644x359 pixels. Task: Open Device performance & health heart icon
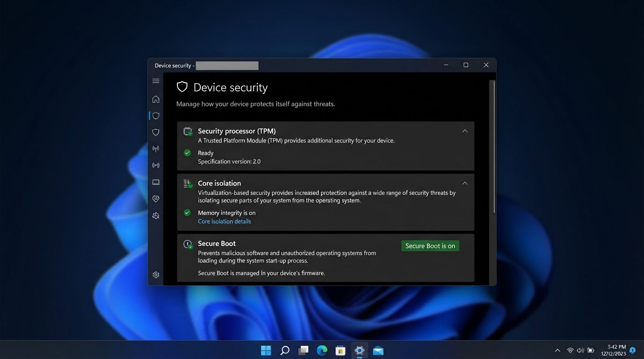coord(156,199)
